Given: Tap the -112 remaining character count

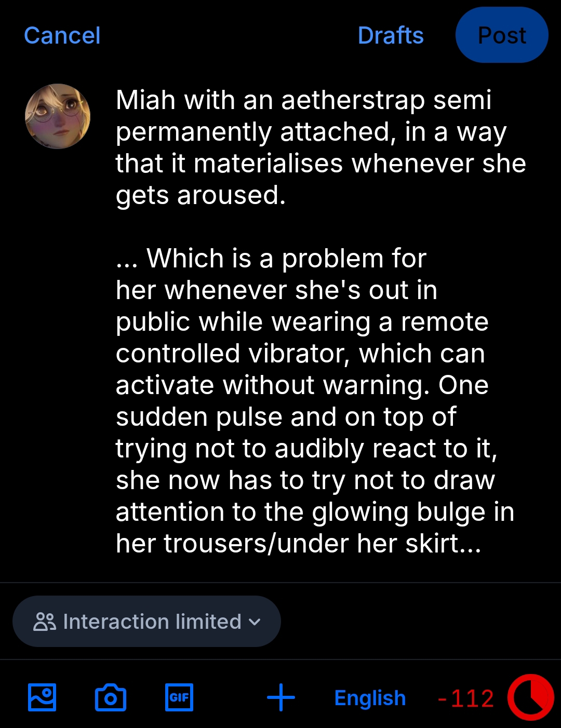Looking at the screenshot, I should 466,698.
